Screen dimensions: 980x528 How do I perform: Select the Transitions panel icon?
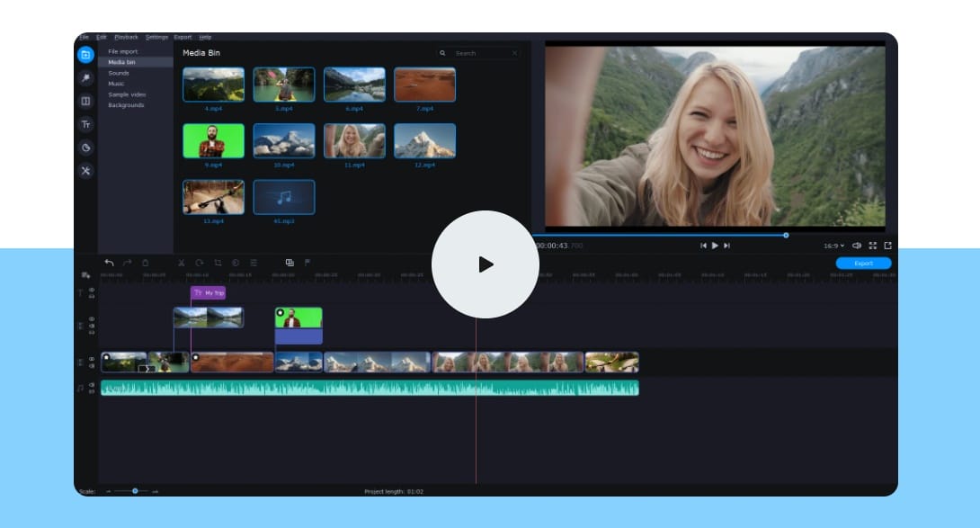click(85, 101)
